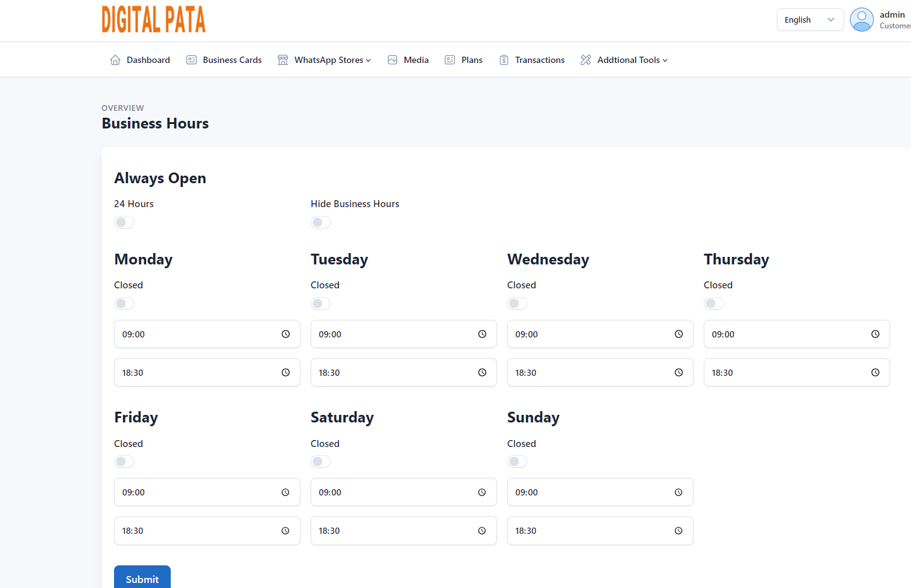Screen dimensions: 911x588
Task: Open clock picker for Thursday 09:00
Action: (875, 334)
